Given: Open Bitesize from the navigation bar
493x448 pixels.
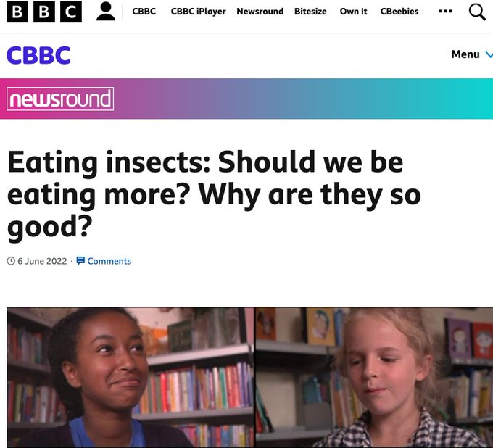Looking at the screenshot, I should click(310, 12).
